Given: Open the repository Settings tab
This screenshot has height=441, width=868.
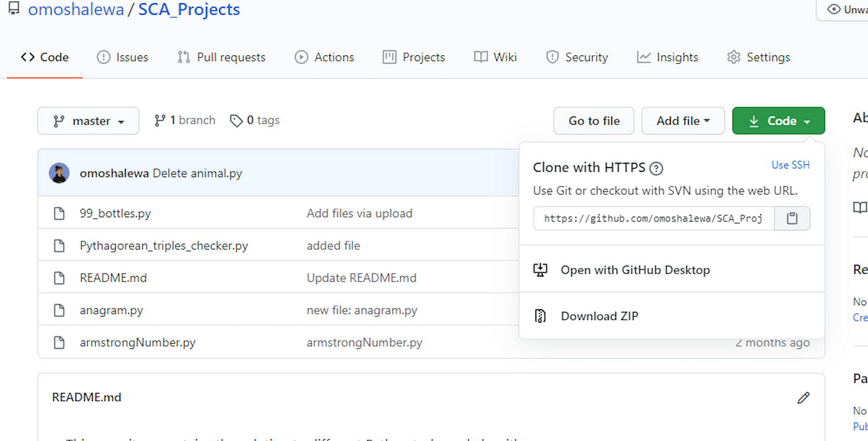Looking at the screenshot, I should pyautogui.click(x=759, y=57).
